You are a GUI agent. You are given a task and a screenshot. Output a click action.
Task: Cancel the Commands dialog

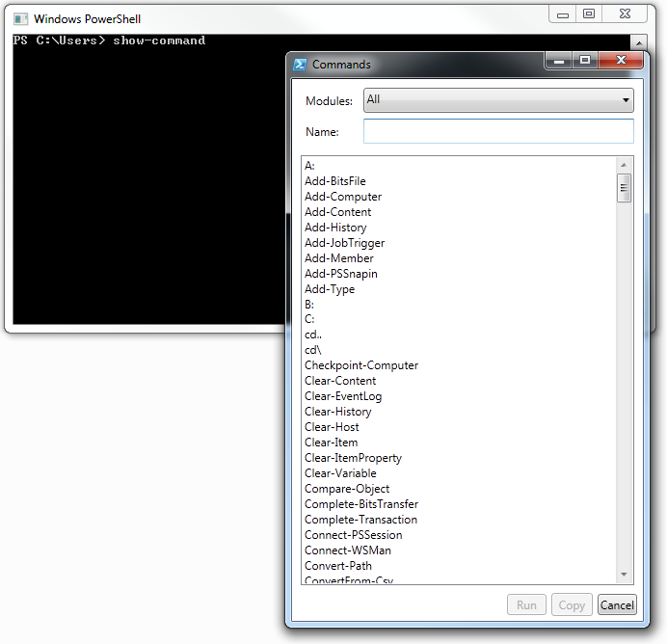pyautogui.click(x=617, y=604)
